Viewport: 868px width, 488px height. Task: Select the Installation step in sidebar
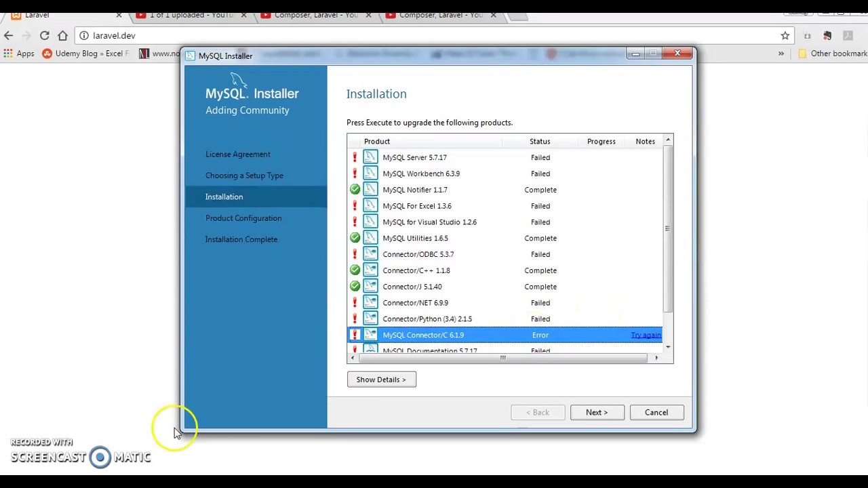pos(256,197)
